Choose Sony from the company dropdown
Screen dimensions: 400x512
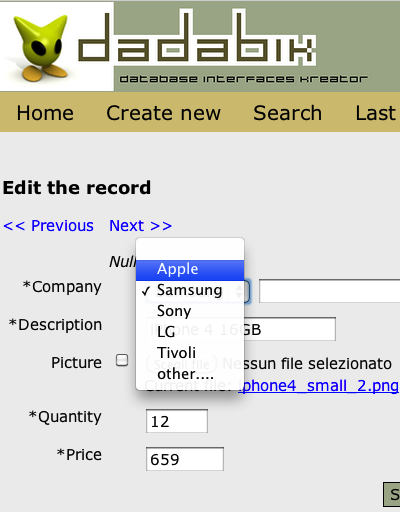pyautogui.click(x=190, y=311)
